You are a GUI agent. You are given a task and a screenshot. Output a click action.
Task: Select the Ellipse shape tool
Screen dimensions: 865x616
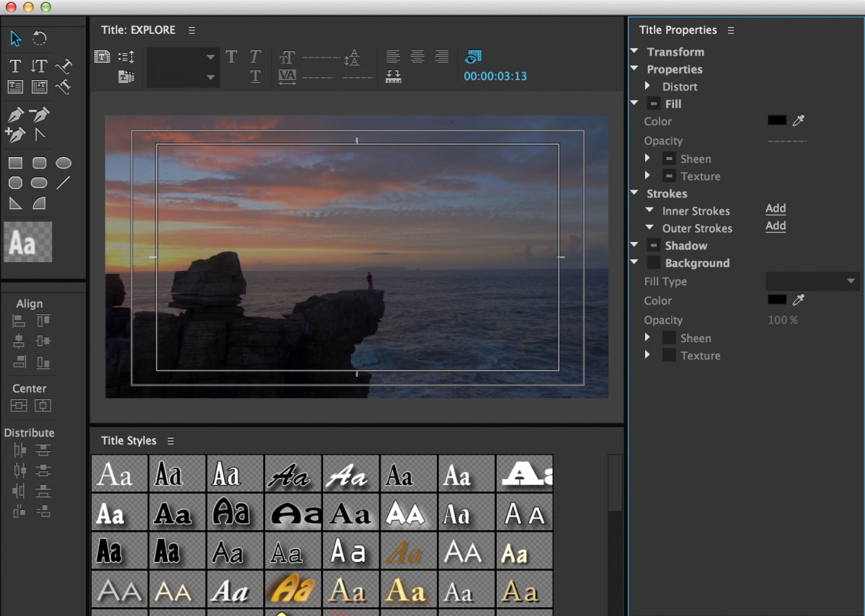(x=63, y=163)
